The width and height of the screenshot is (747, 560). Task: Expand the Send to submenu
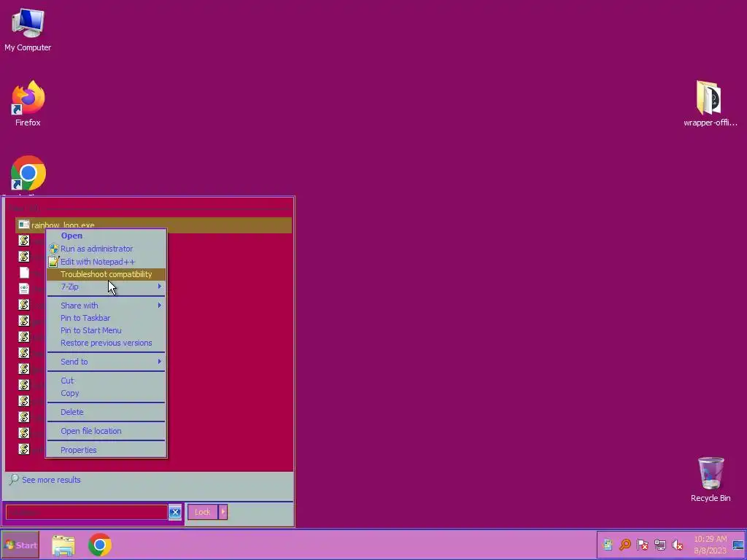click(107, 362)
